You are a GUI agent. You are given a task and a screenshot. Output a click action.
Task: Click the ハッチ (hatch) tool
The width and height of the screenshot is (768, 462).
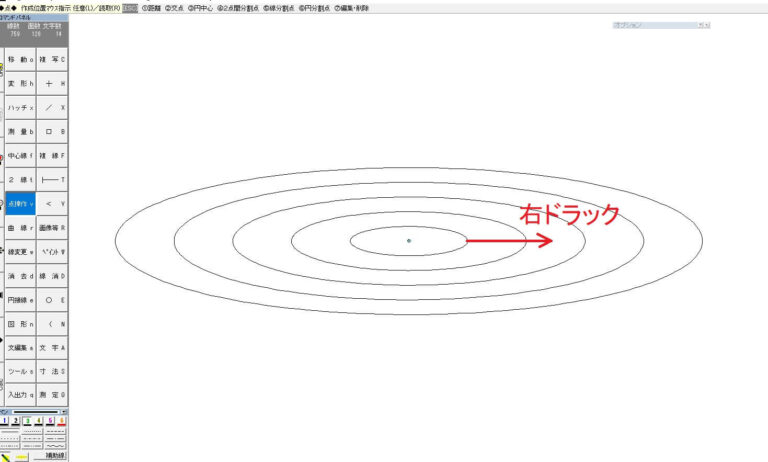coord(21,108)
